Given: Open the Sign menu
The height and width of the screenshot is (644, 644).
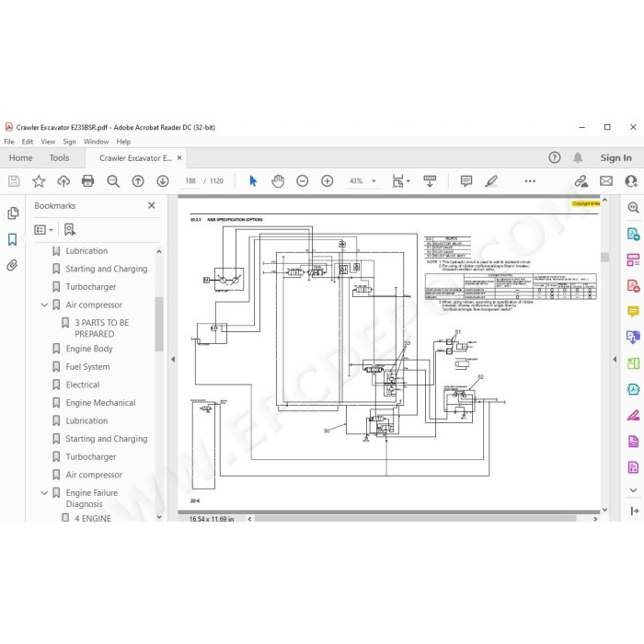Looking at the screenshot, I should click(69, 142).
